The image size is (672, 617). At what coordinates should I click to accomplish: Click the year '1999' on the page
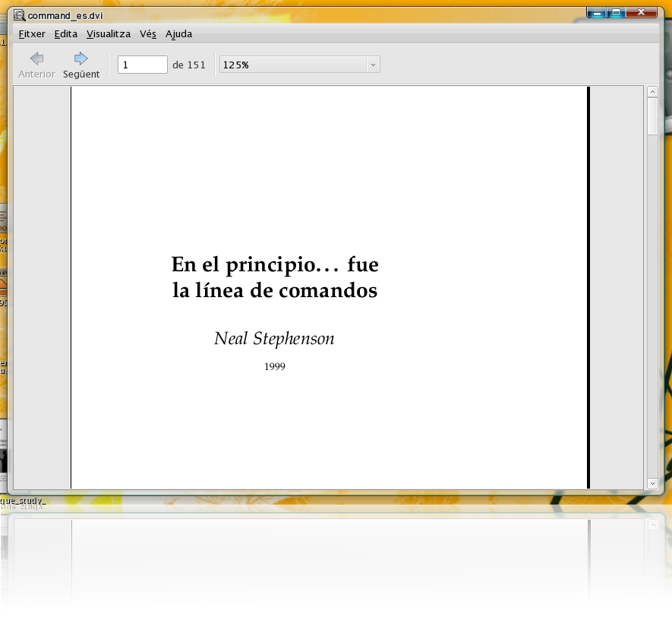coord(275,366)
